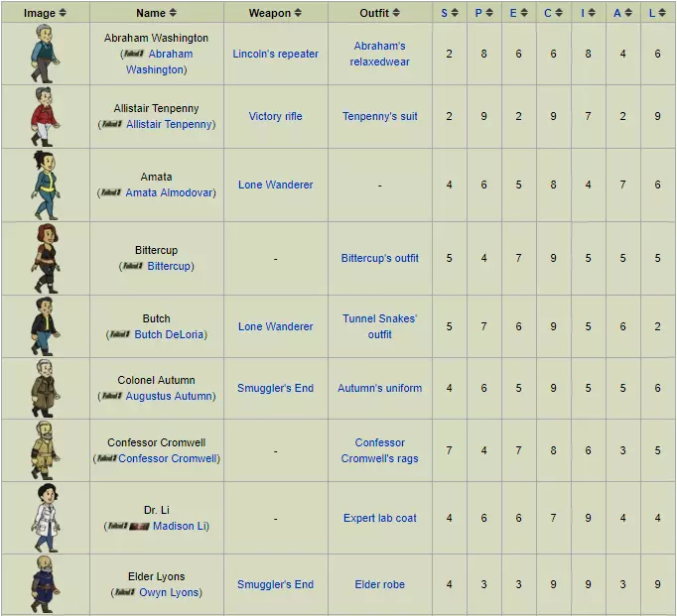
Task: Open the Abraham Washington character image
Action: 45,54
